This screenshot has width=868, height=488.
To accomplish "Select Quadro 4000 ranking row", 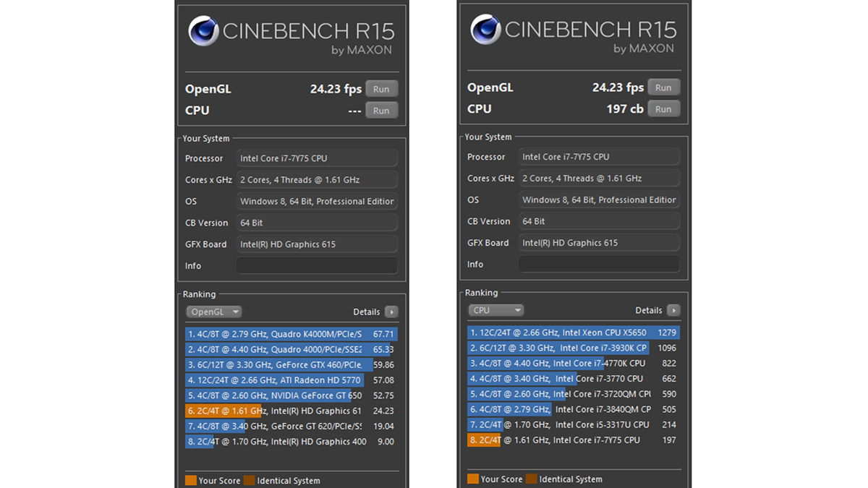I will point(292,349).
